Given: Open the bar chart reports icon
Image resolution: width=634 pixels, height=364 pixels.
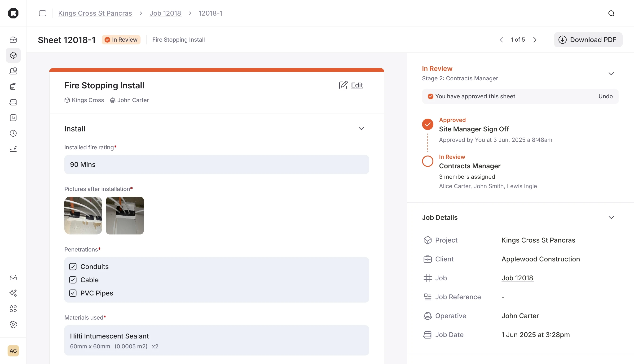Looking at the screenshot, I should [13, 117].
